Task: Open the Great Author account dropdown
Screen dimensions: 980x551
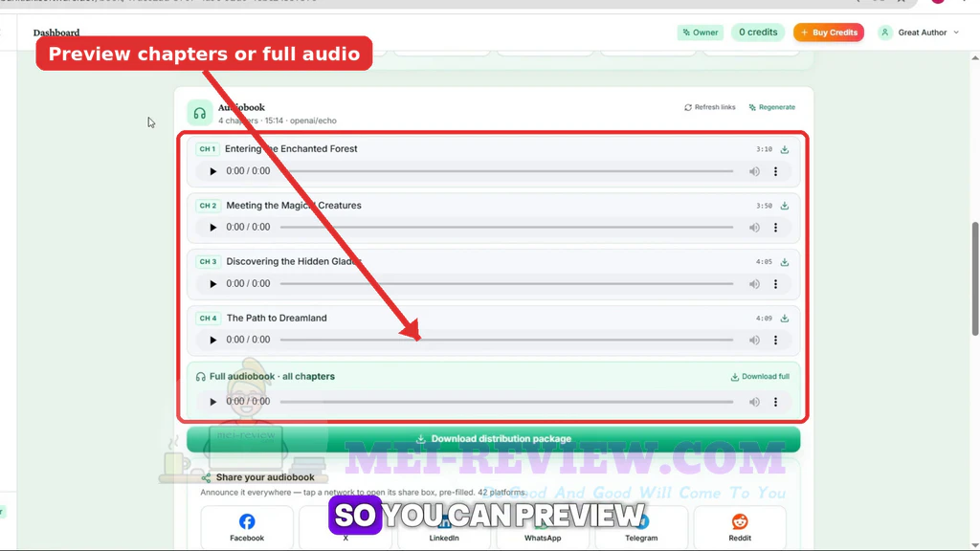Action: tap(919, 33)
